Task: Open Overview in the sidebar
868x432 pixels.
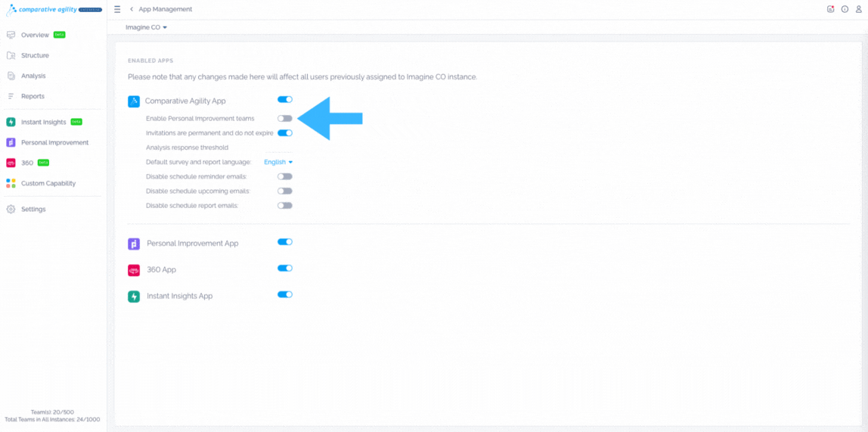Action: [x=35, y=35]
